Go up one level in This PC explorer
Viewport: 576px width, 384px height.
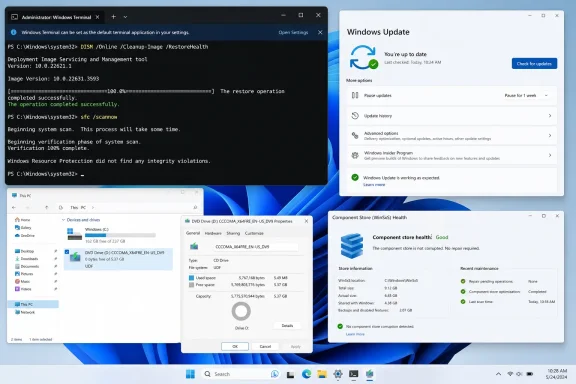[x=47, y=208]
